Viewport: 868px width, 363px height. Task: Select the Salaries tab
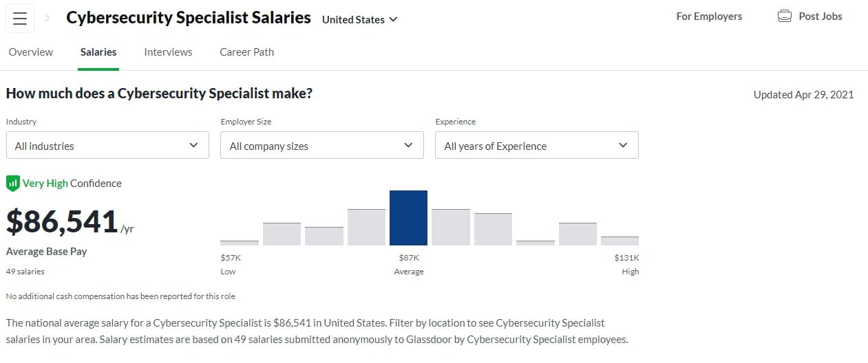(98, 52)
